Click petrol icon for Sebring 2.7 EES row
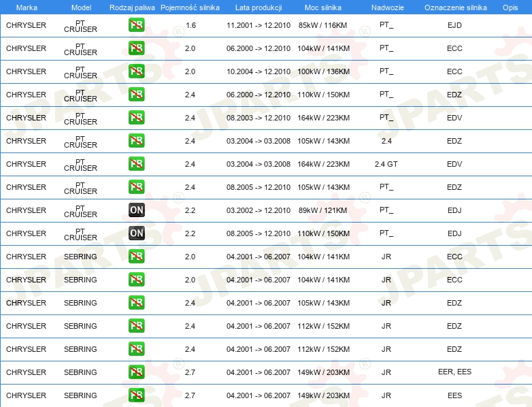The width and height of the screenshot is (532, 407). coord(136,395)
